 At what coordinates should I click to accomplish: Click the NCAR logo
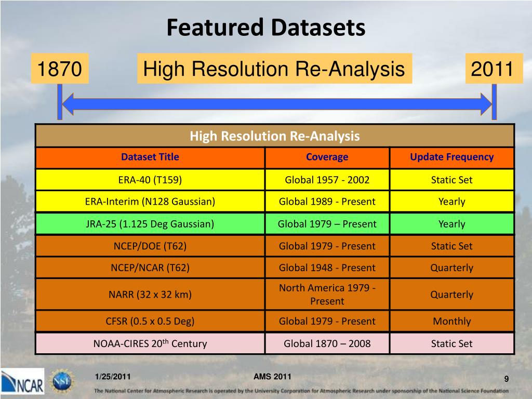click(x=22, y=381)
